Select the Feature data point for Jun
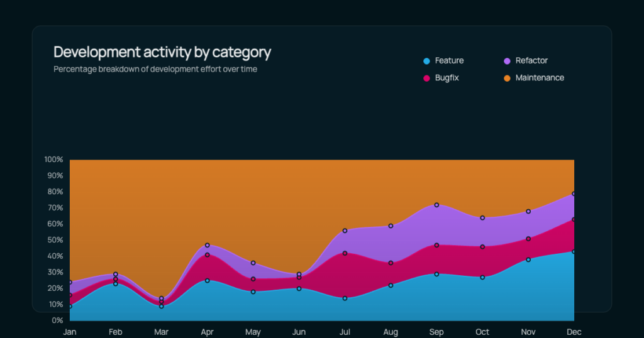Screen dimensions: 644x338 [299, 289]
